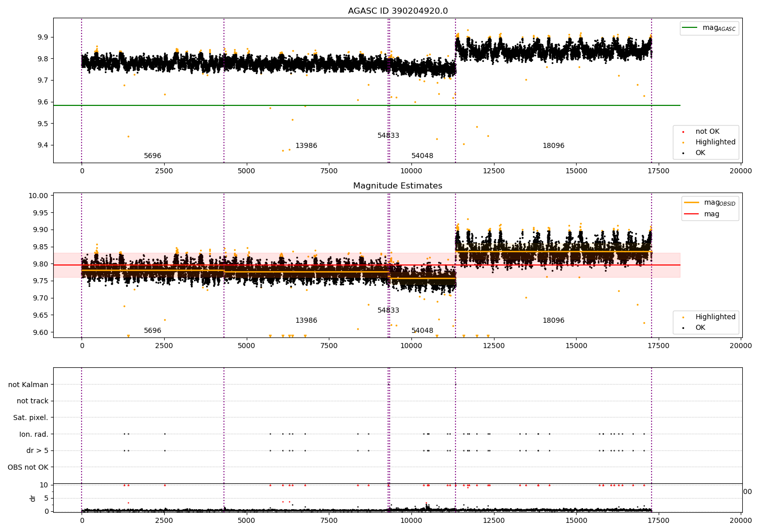Screen dimensions: 760x532
Task: Click the 'OBS not OK' axis label
Action: tap(28, 467)
